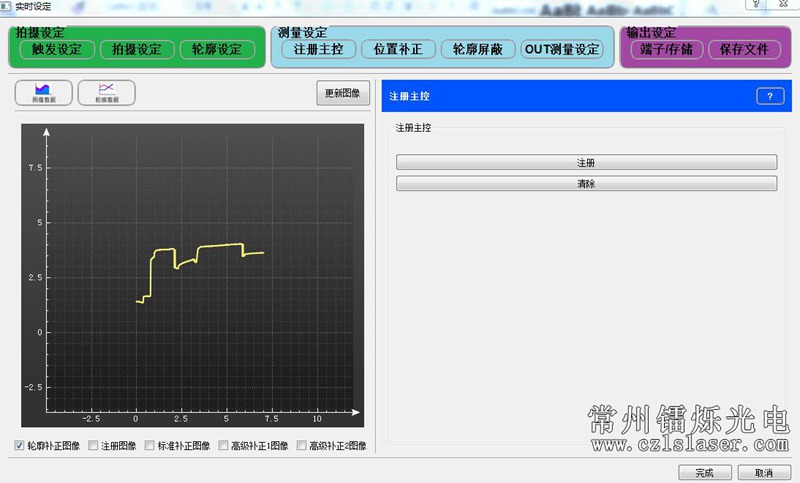Check the 高级补正1图像 option
Viewport: 800px width, 483px height.
click(x=224, y=446)
